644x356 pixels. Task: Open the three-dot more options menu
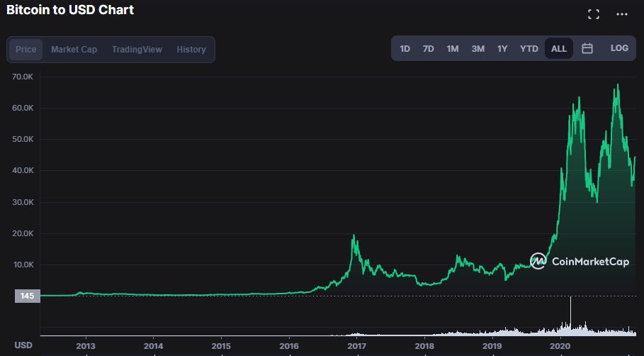(622, 14)
